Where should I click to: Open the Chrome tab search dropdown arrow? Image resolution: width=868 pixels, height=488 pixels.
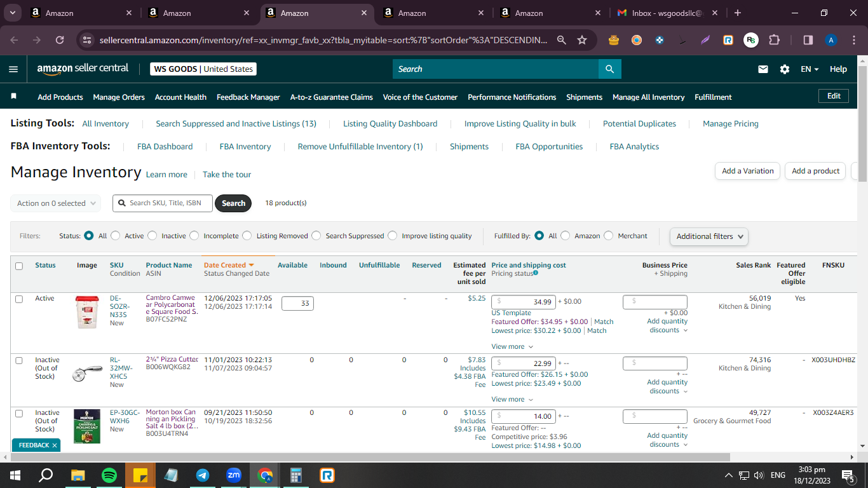coord(13,13)
